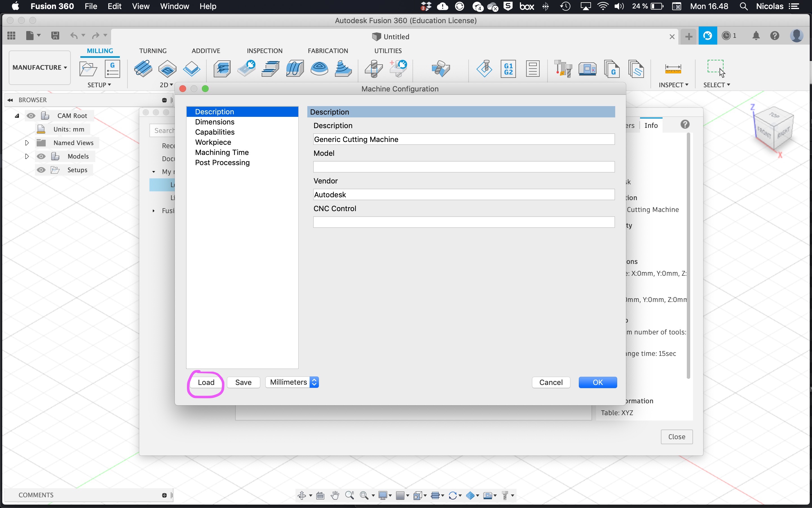Select the Drill tool icon
The image size is (812, 508).
pyautogui.click(x=374, y=69)
